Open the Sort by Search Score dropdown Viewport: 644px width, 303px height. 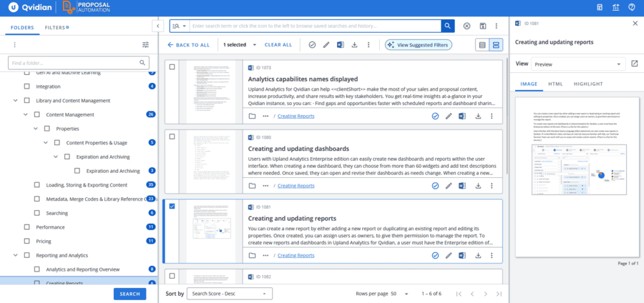(x=230, y=294)
